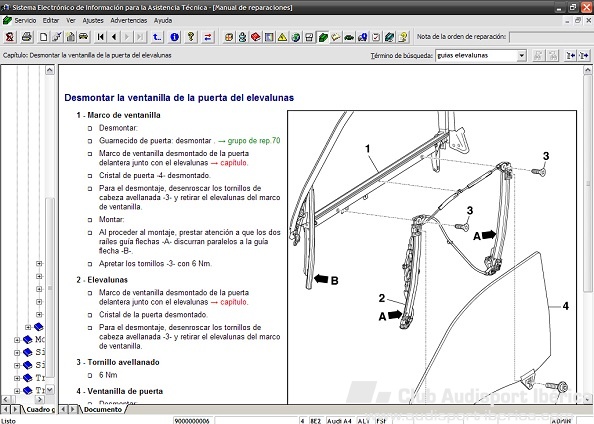This screenshot has width=594, height=424.
Task: Switch to the Documento tab
Action: 102,410
